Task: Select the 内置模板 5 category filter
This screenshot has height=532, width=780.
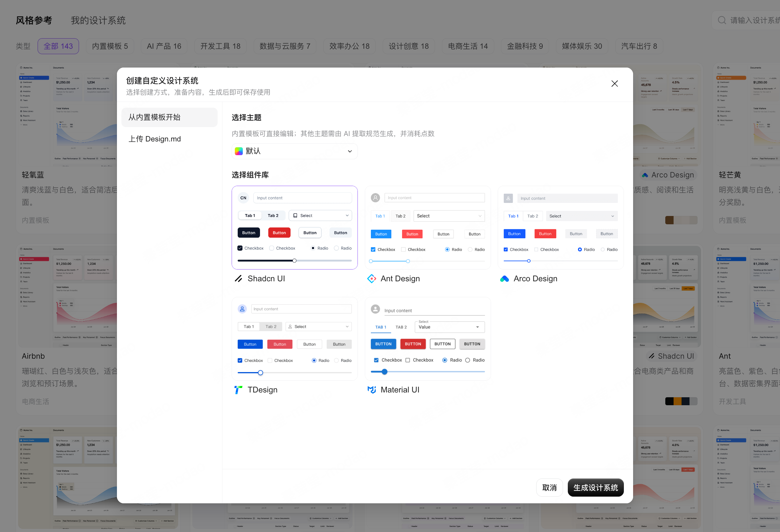Action: (x=110, y=46)
